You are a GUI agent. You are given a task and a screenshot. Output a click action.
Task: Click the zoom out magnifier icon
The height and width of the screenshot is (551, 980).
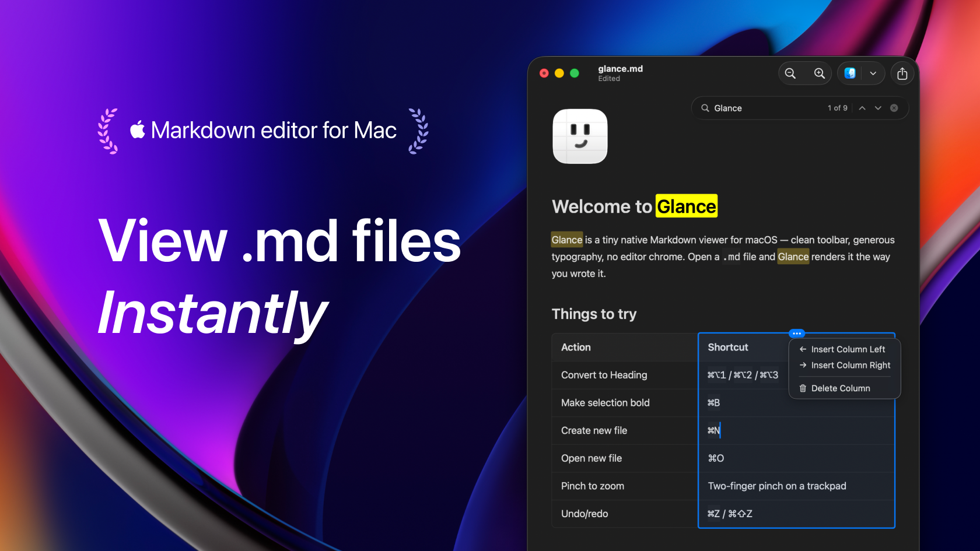point(790,73)
